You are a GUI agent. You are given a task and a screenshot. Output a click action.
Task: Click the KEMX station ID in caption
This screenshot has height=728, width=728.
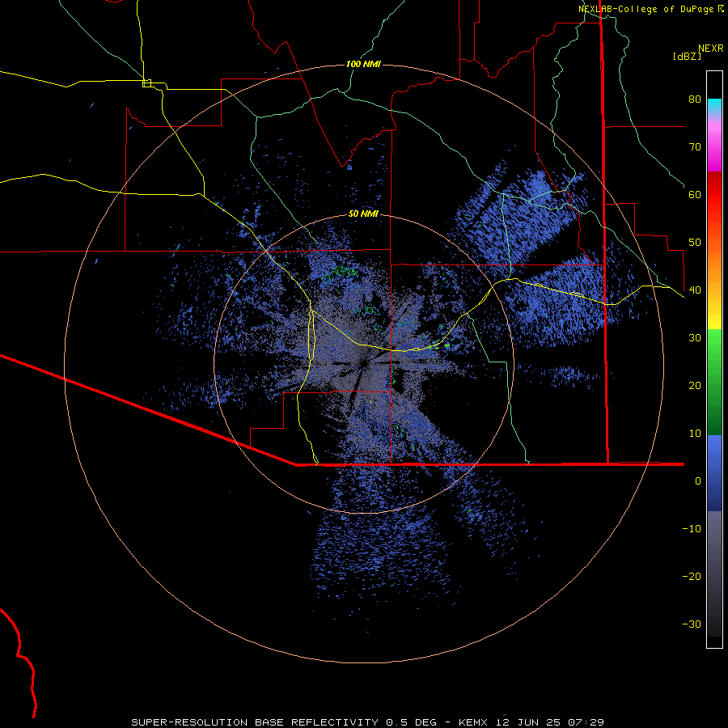pos(475,722)
